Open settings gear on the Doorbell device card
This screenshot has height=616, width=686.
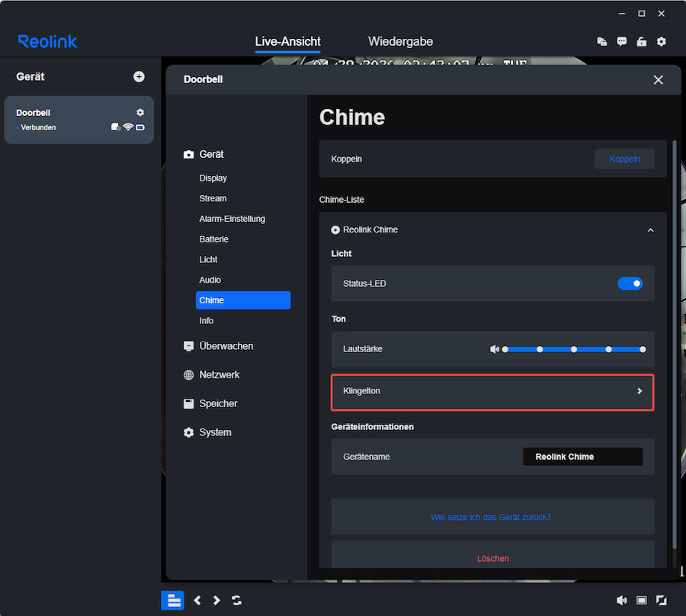point(140,112)
